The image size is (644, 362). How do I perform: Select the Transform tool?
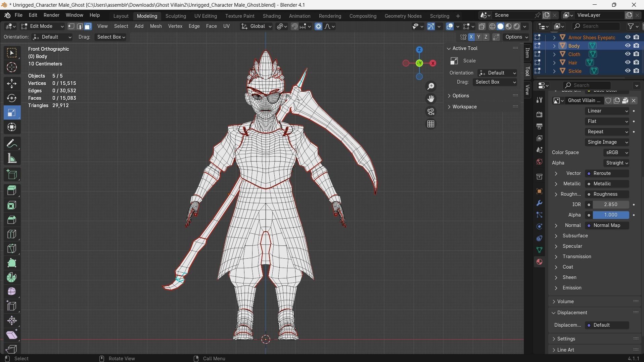pos(12,127)
